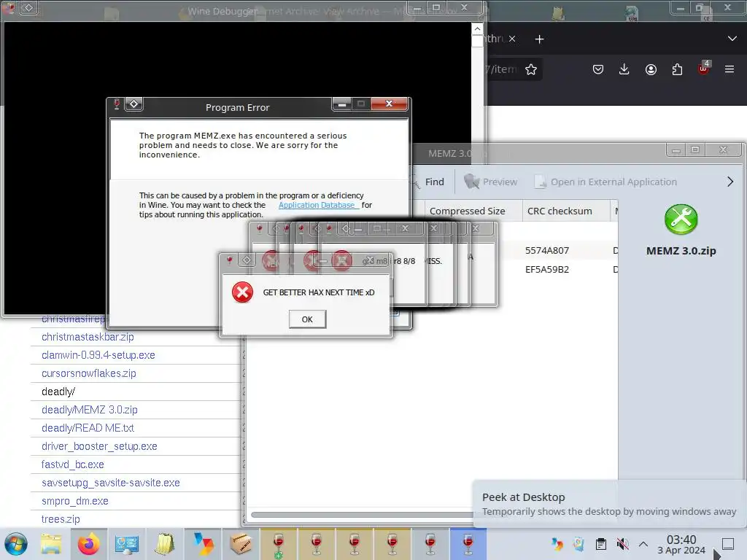Switch to Firefox via its taskbar icon
The width and height of the screenshot is (747, 560).
click(x=88, y=544)
